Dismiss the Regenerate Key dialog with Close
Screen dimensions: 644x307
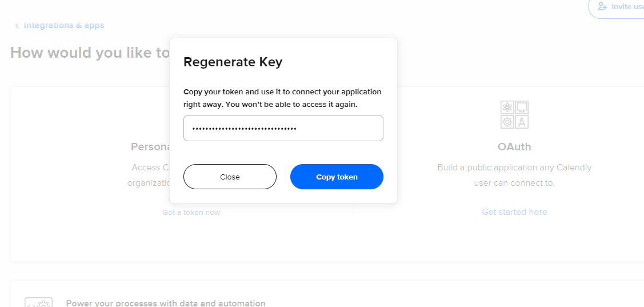(x=230, y=177)
